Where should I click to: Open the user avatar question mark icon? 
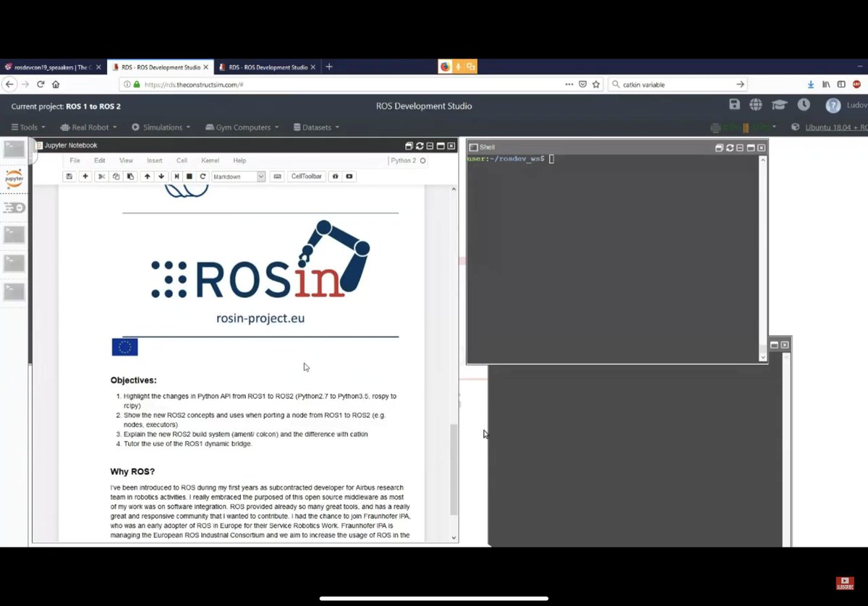pos(833,106)
